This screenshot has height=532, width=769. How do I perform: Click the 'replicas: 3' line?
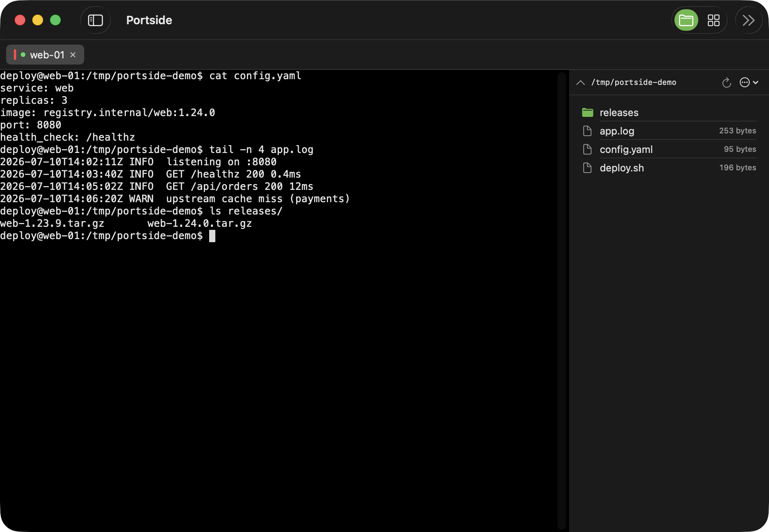[x=34, y=100]
